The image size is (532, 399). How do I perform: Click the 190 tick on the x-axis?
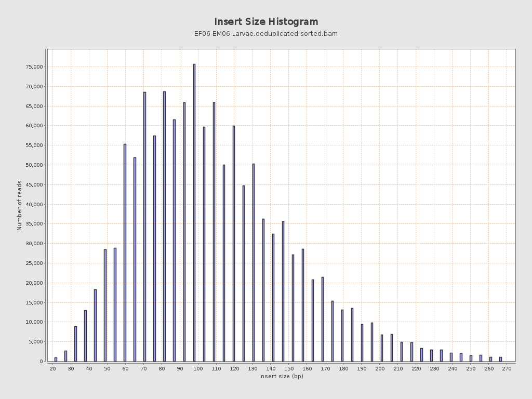click(362, 369)
